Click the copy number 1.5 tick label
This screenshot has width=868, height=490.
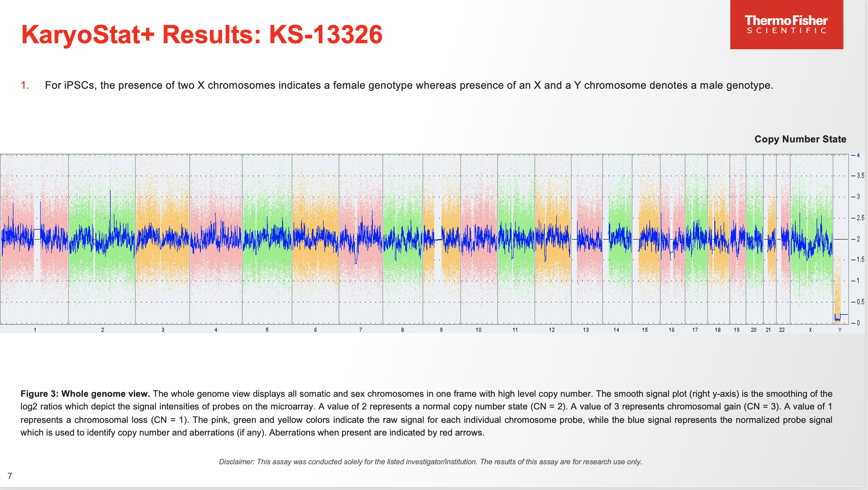coord(860,260)
